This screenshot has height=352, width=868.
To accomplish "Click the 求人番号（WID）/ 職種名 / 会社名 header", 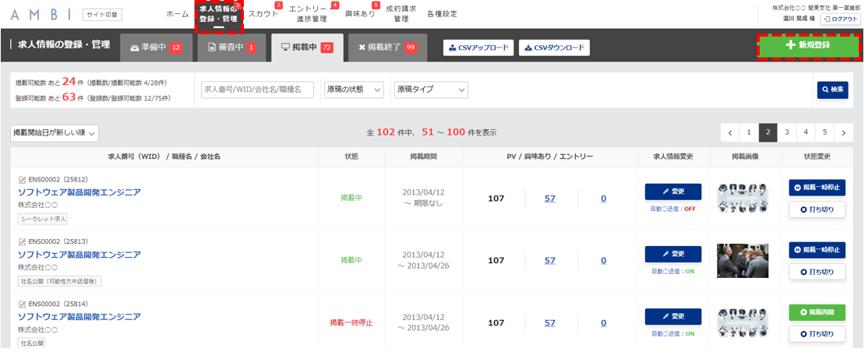I will point(164,157).
